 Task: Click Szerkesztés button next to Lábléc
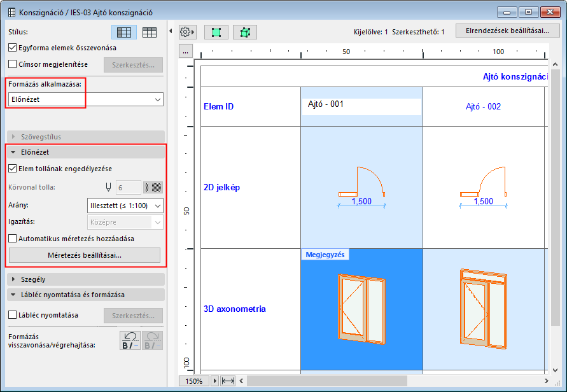[x=133, y=316]
